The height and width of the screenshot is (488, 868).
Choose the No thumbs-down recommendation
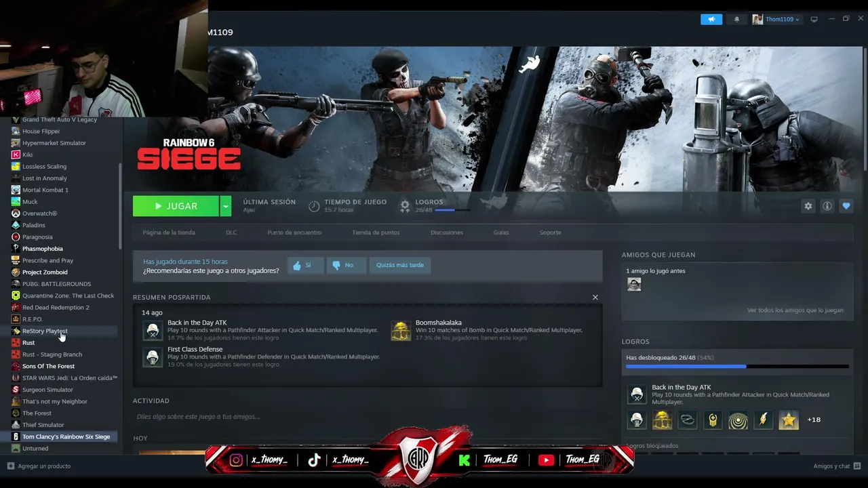(346, 265)
